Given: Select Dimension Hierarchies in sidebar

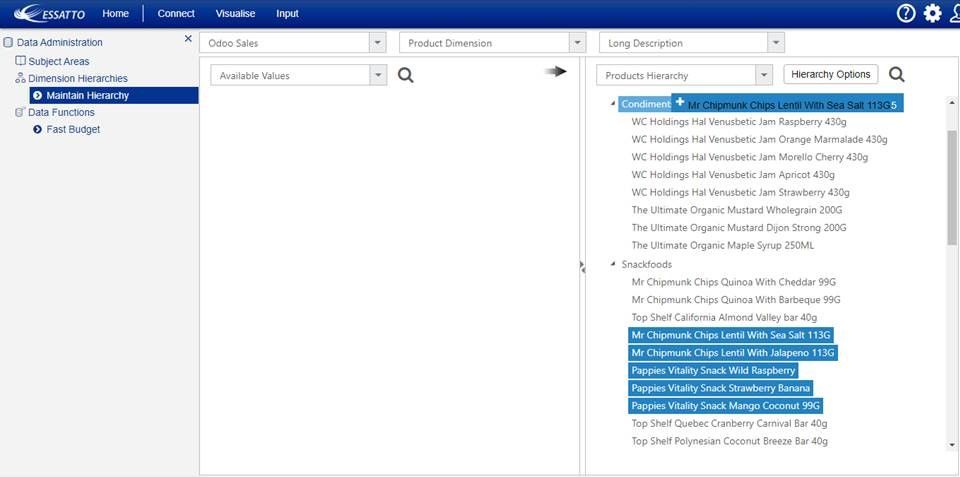Looking at the screenshot, I should click(x=78, y=78).
